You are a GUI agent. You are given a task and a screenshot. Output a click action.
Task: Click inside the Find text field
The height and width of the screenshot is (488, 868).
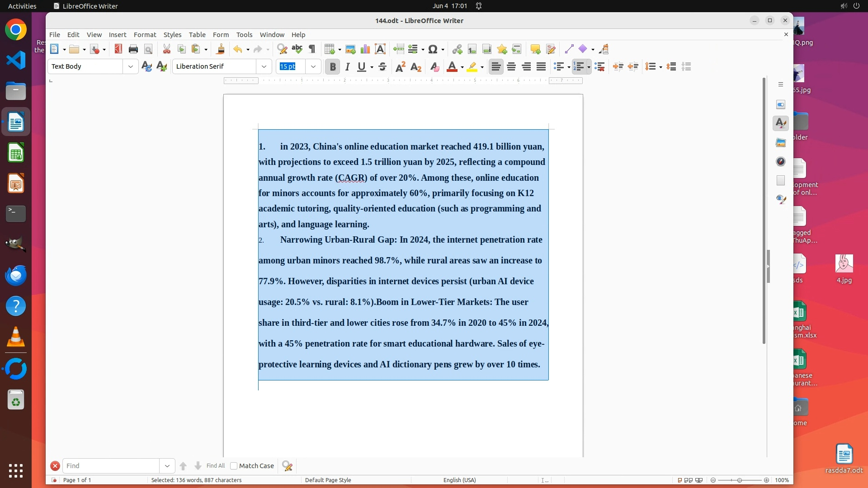111,466
